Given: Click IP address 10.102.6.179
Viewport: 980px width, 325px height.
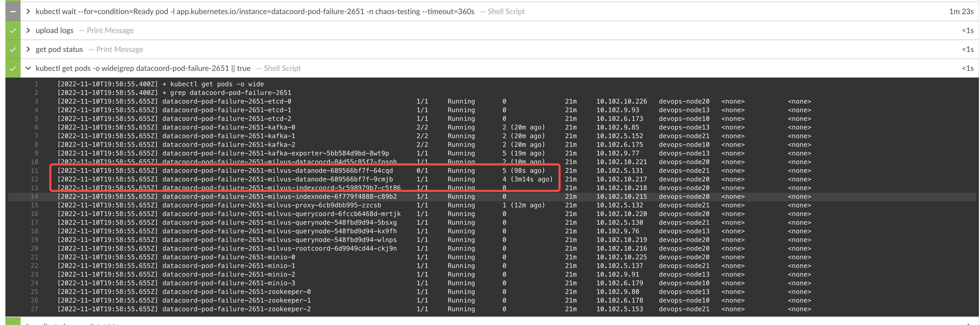Looking at the screenshot, I should [620, 283].
